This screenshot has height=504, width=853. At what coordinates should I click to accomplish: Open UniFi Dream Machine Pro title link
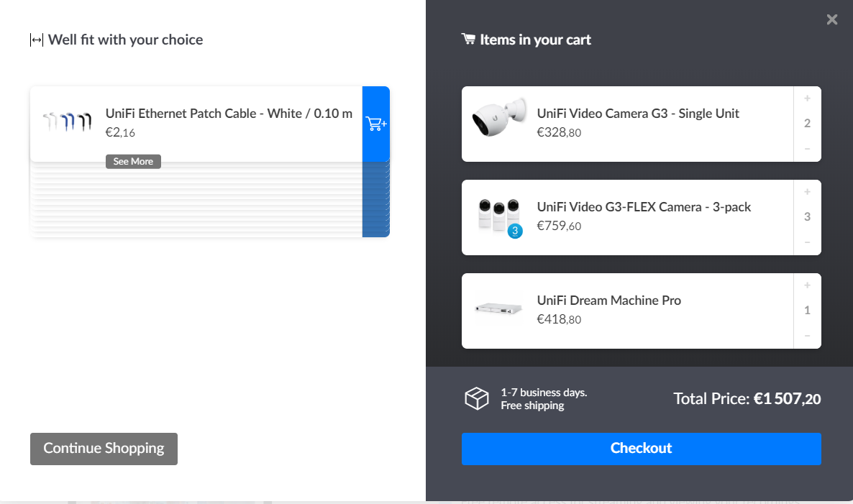[x=608, y=301]
